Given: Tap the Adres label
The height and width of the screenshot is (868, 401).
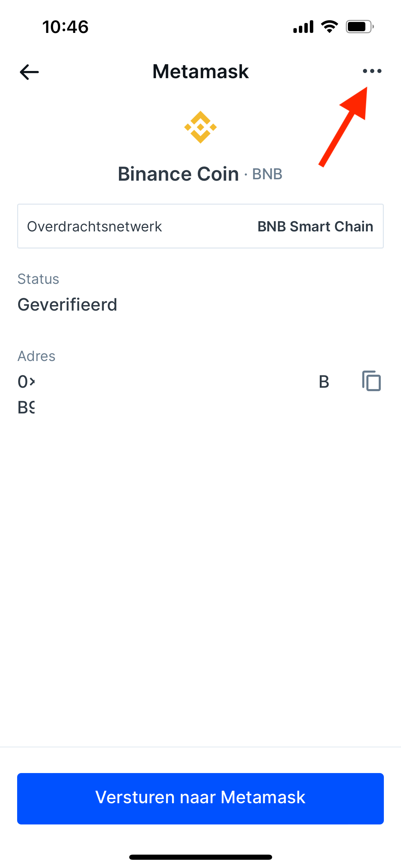Looking at the screenshot, I should pos(36,356).
